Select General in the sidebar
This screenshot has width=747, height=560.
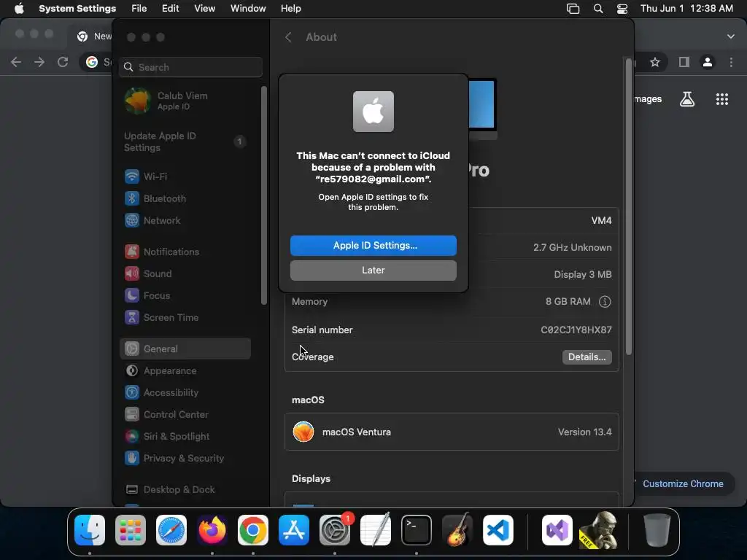point(185,349)
